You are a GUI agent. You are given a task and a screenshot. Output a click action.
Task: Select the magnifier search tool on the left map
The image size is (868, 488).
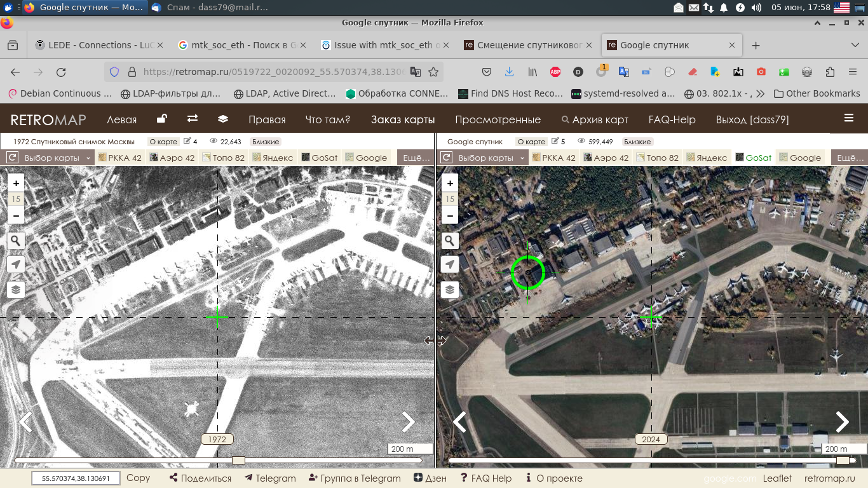[x=15, y=240]
